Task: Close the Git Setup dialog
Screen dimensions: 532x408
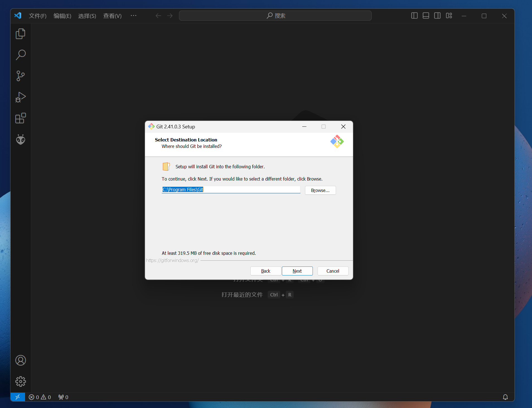Action: click(x=344, y=127)
